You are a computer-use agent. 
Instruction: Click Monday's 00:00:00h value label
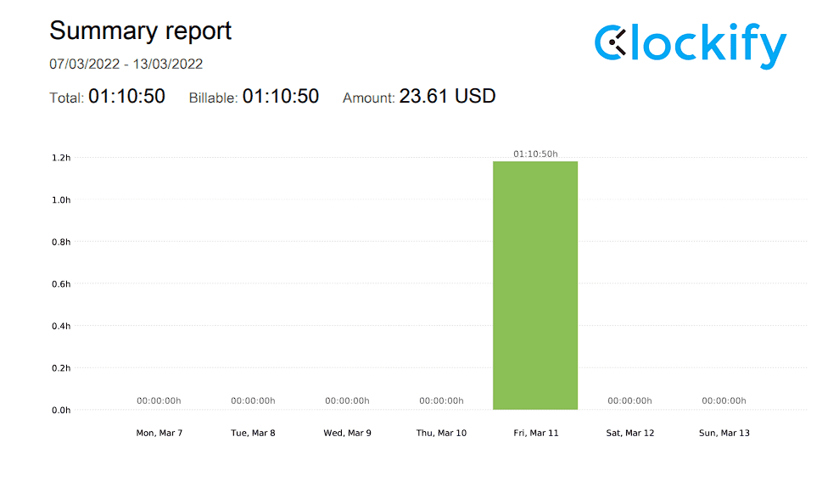click(x=159, y=401)
